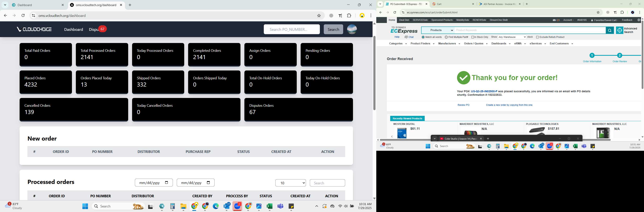Screen dimensions: 644x212
Task: Click the ECExpress horizontal scrollbar
Action: coord(495,140)
